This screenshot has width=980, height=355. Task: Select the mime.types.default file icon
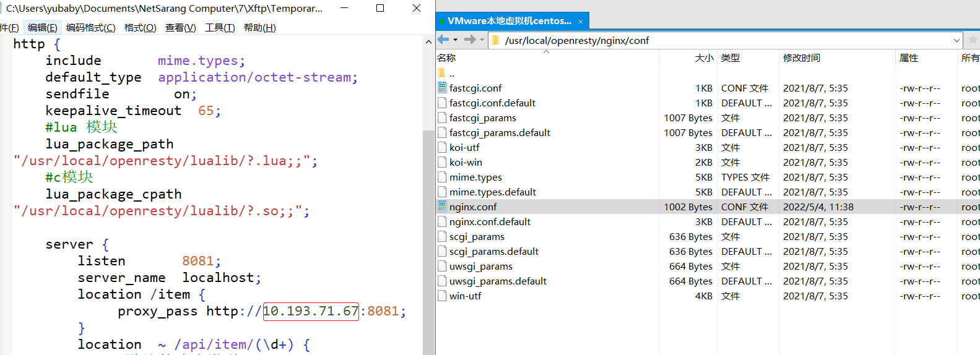point(442,192)
